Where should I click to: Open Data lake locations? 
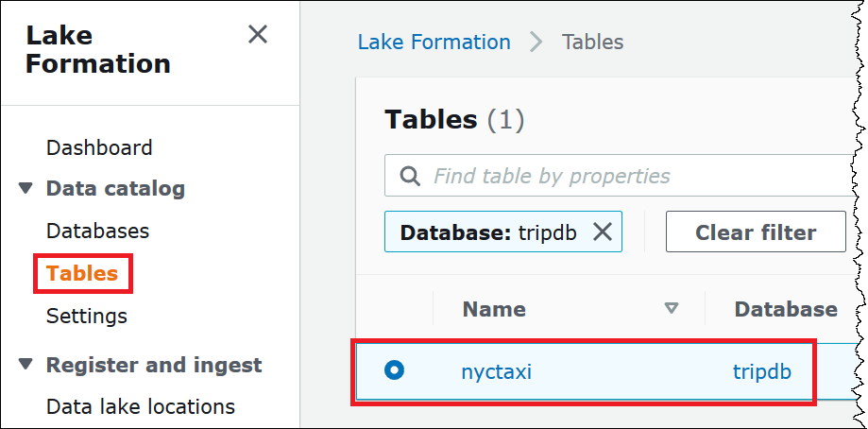pyautogui.click(x=141, y=407)
